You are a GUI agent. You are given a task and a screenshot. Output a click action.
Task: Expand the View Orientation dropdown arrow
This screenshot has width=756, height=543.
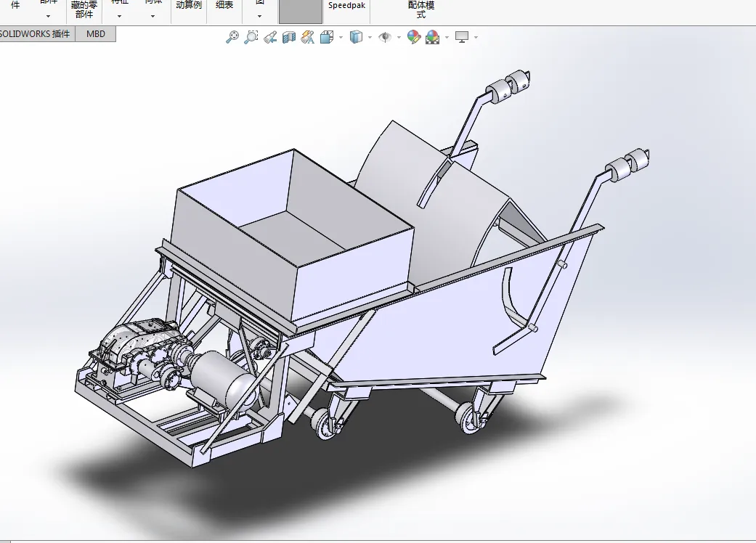point(341,37)
